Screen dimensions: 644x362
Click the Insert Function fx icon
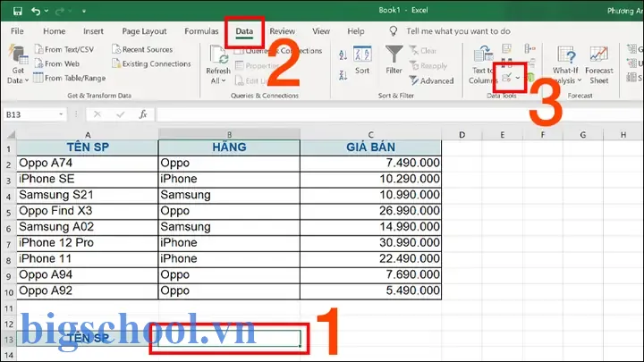143,114
